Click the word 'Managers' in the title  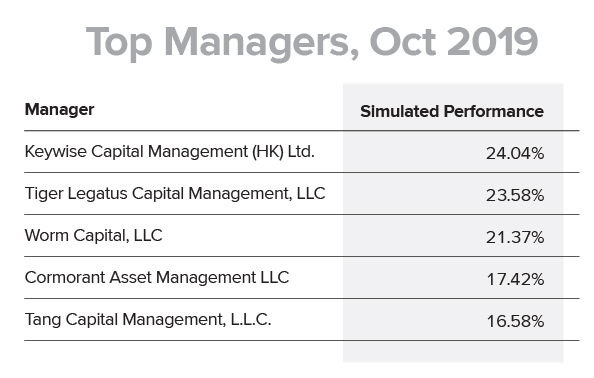pos(261,43)
